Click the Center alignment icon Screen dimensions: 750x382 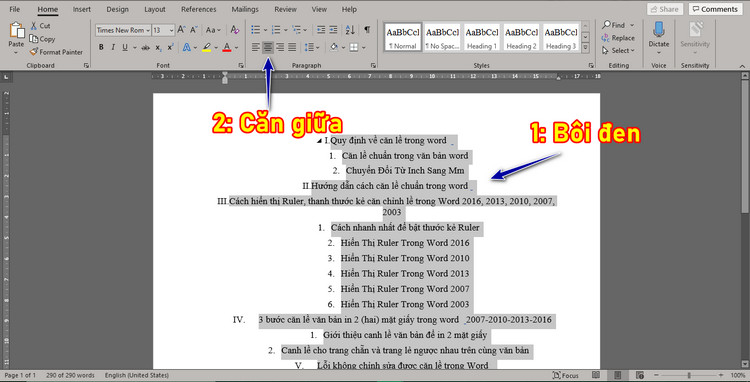coord(268,47)
